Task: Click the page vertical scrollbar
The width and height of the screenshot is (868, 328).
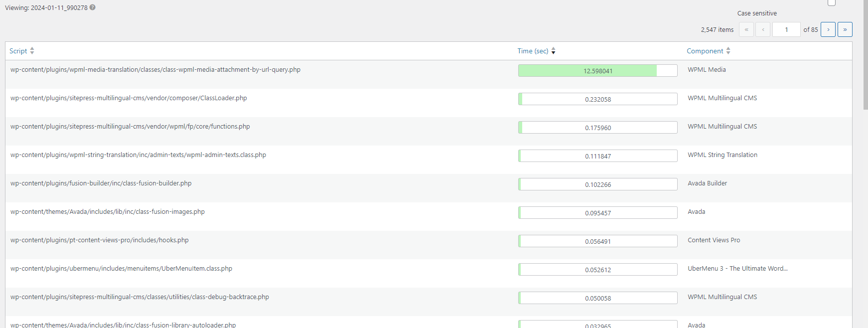Action: click(x=866, y=55)
